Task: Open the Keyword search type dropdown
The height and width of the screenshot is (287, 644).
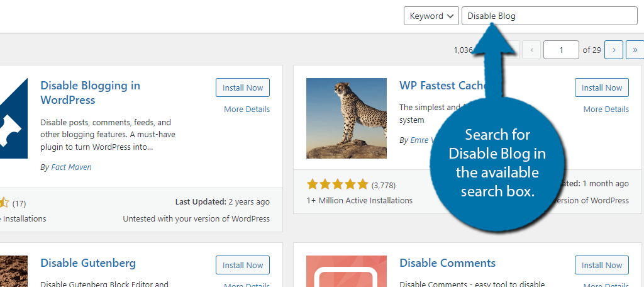Action: click(431, 16)
